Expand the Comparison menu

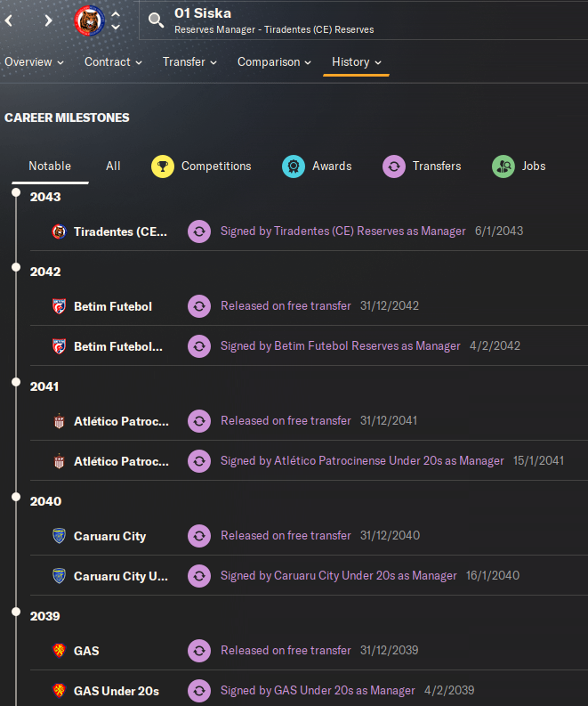(274, 62)
